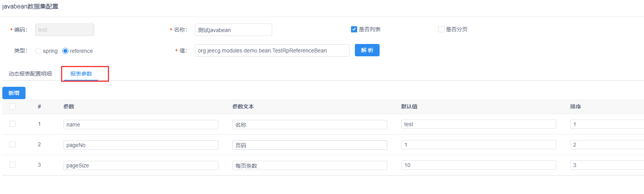This screenshot has height=194, width=644.
Task: Edit the 参数文本 field containing 页码
Action: (x=310, y=145)
